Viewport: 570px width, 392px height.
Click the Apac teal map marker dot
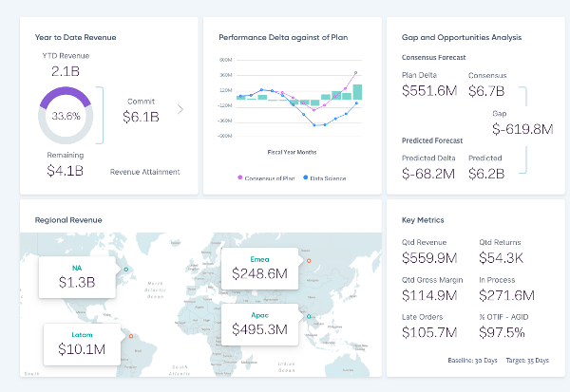point(309,314)
